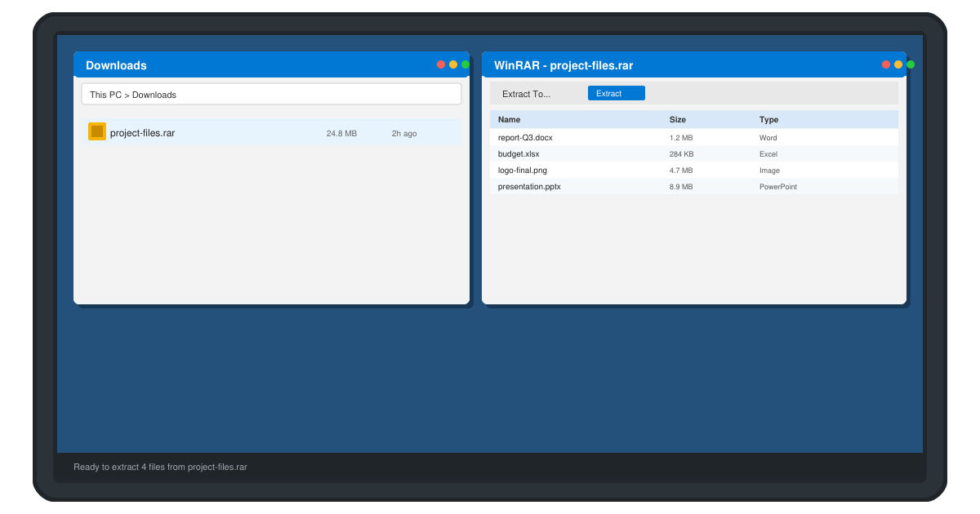Viewport: 980px width, 514px height.
Task: Select presentation.pptx in the archive
Action: tap(529, 187)
